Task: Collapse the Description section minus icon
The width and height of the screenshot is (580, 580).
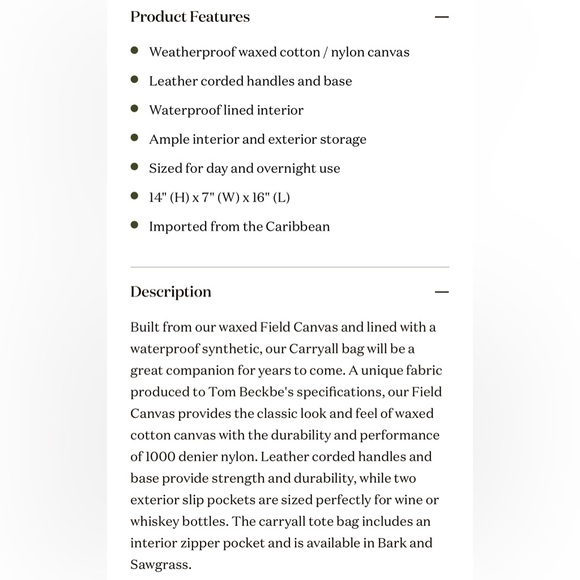Action: pyautogui.click(x=441, y=292)
